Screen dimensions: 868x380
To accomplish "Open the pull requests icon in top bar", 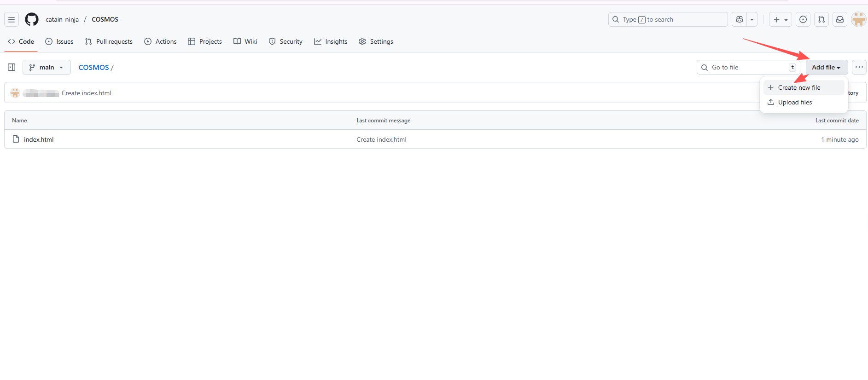I will click(821, 19).
